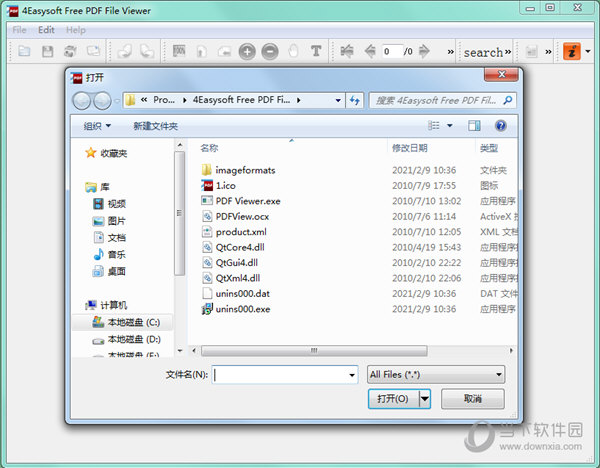This screenshot has height=468, width=600.
Task: Select PDF Viewer.exe file
Action: [x=248, y=201]
